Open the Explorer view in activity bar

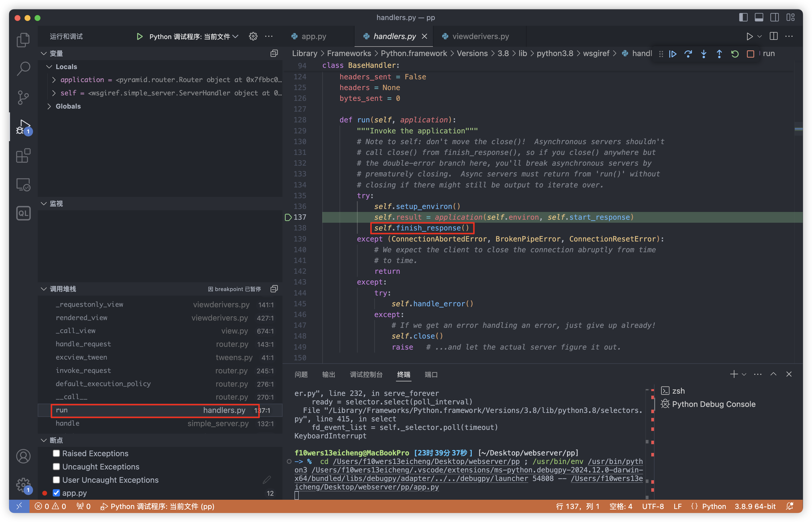(x=23, y=40)
